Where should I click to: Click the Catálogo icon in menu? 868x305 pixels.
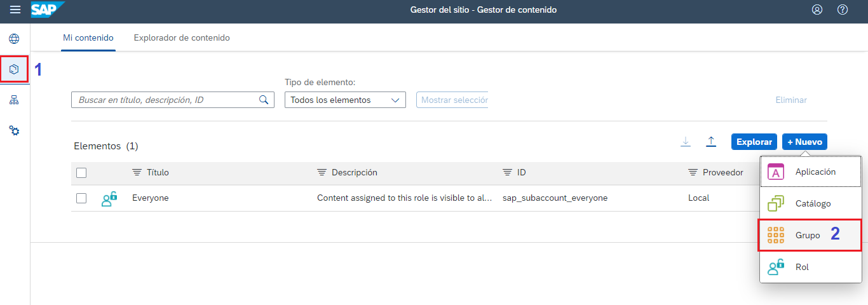pyautogui.click(x=776, y=204)
